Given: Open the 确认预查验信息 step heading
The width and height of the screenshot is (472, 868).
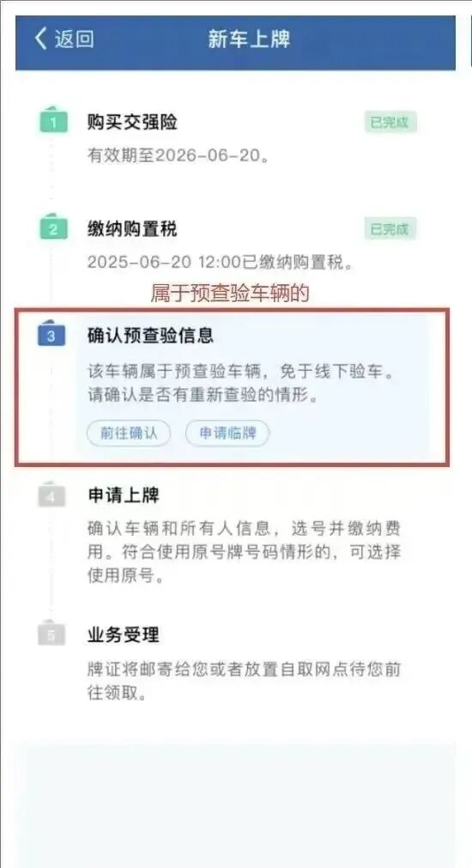Looking at the screenshot, I should pos(150,336).
